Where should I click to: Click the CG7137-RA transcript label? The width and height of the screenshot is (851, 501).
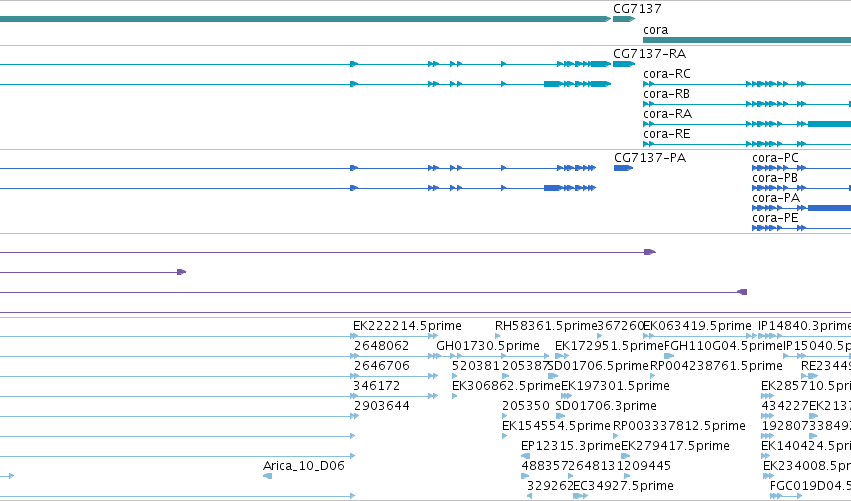click(x=650, y=54)
